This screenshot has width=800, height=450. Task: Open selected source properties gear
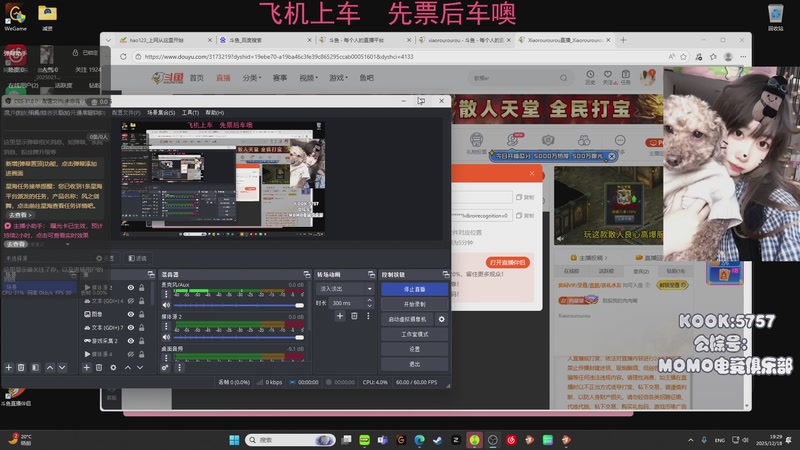[x=113, y=367]
